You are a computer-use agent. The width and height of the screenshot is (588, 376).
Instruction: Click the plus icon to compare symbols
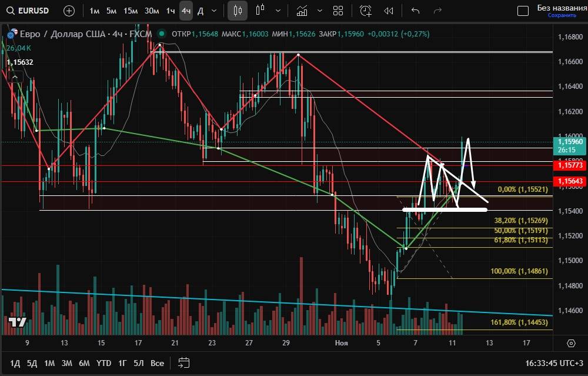pyautogui.click(x=69, y=11)
